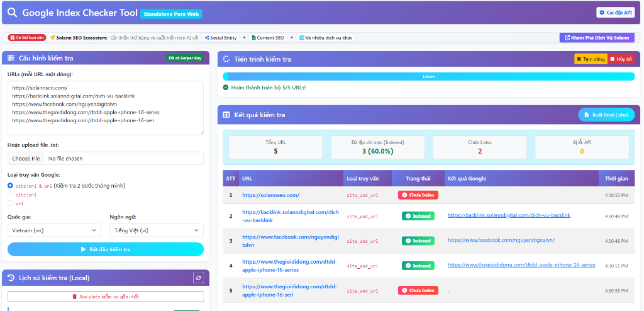Click the Thời gian column header
The width and height of the screenshot is (644, 311).
click(x=616, y=179)
